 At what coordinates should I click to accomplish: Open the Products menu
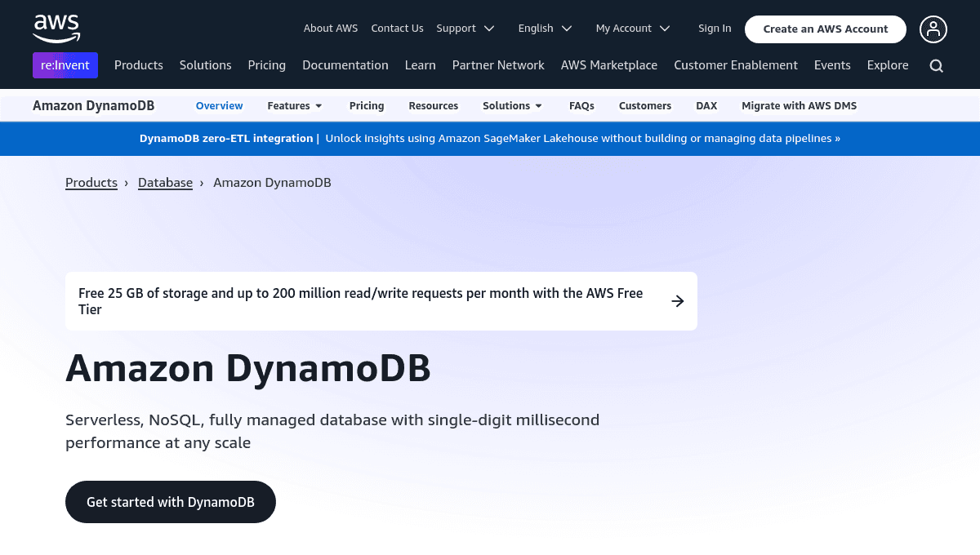click(139, 65)
